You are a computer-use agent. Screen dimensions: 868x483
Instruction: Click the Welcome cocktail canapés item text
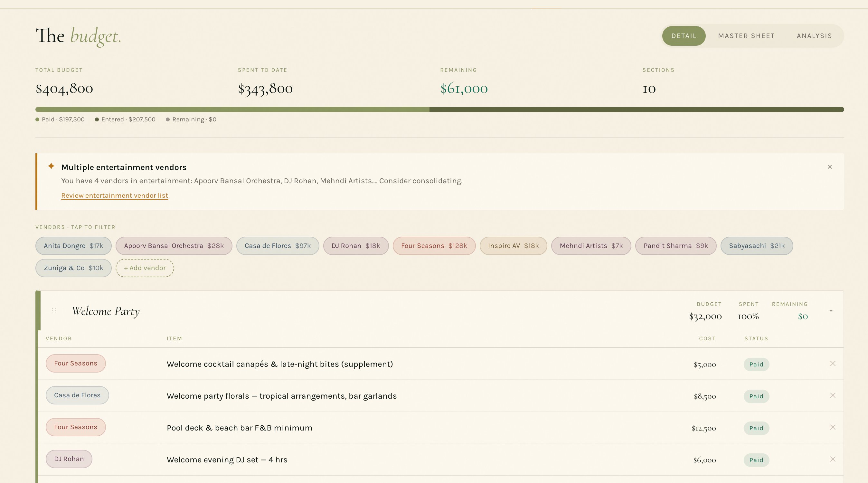tap(280, 364)
